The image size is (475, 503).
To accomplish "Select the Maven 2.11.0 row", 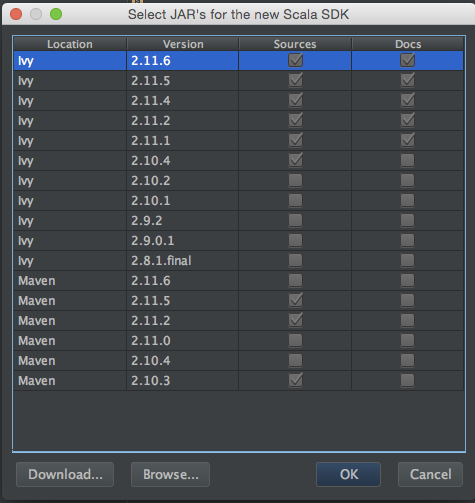I will point(239,341).
